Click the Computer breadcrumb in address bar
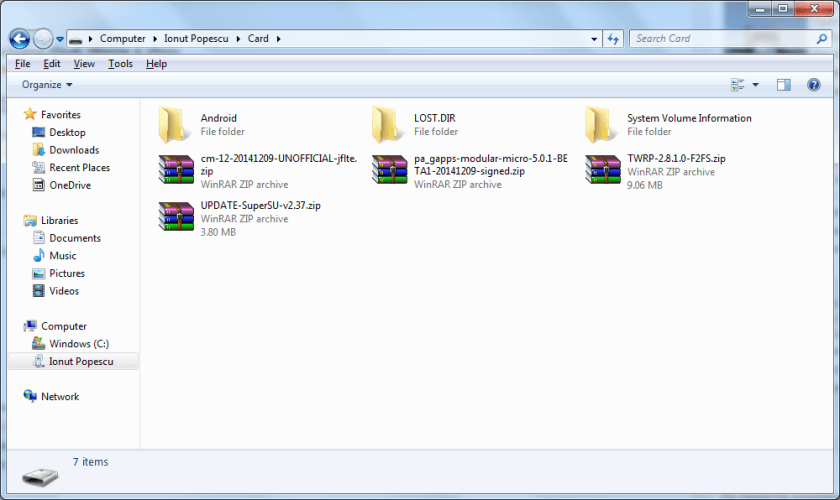The height and width of the screenshot is (500, 840). click(123, 39)
